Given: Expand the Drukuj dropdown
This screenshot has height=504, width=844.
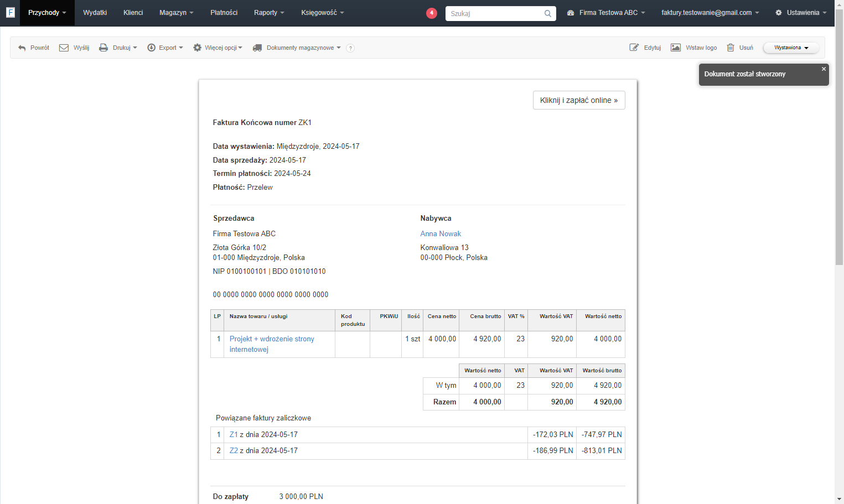Looking at the screenshot, I should [x=118, y=48].
